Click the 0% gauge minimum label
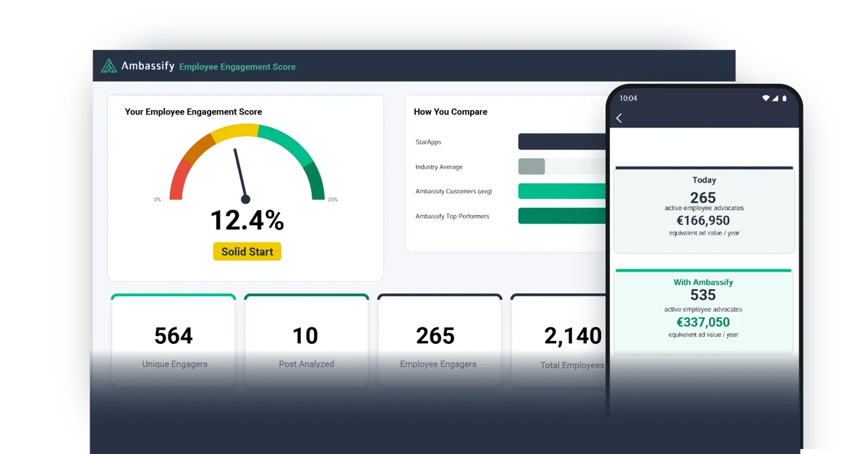Image resolution: width=868 pixels, height=454 pixels. pyautogui.click(x=157, y=200)
